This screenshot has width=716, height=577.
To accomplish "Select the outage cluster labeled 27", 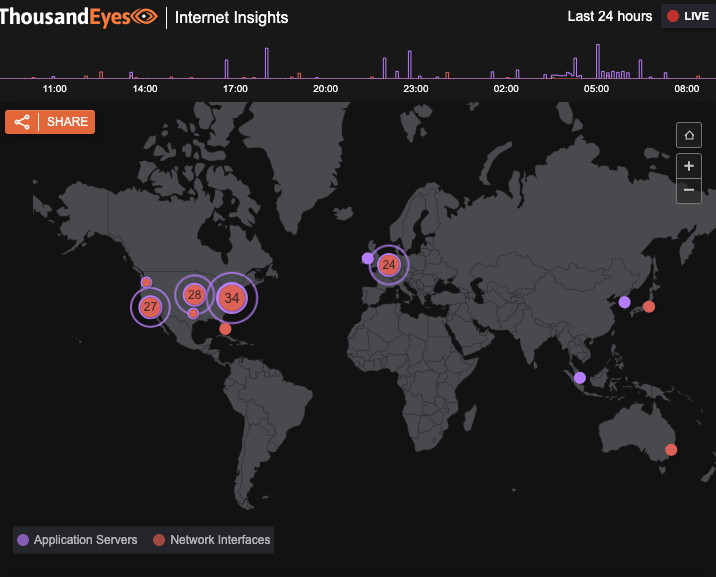I will (150, 307).
